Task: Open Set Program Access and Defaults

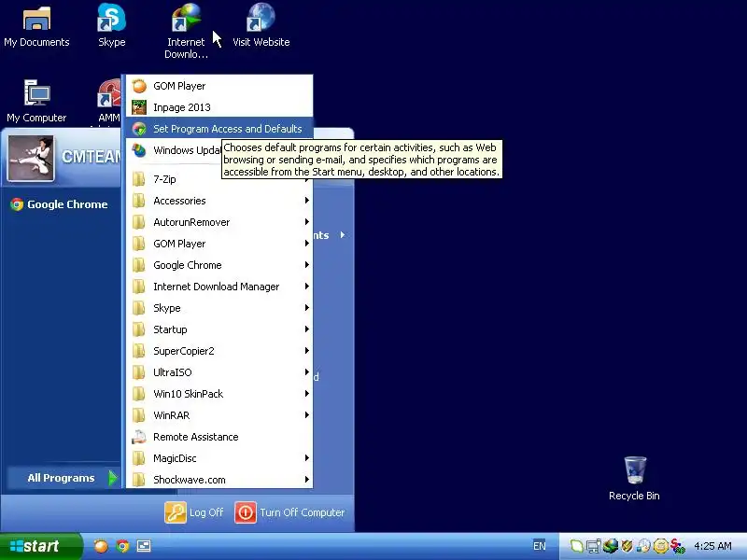Action: click(219, 129)
